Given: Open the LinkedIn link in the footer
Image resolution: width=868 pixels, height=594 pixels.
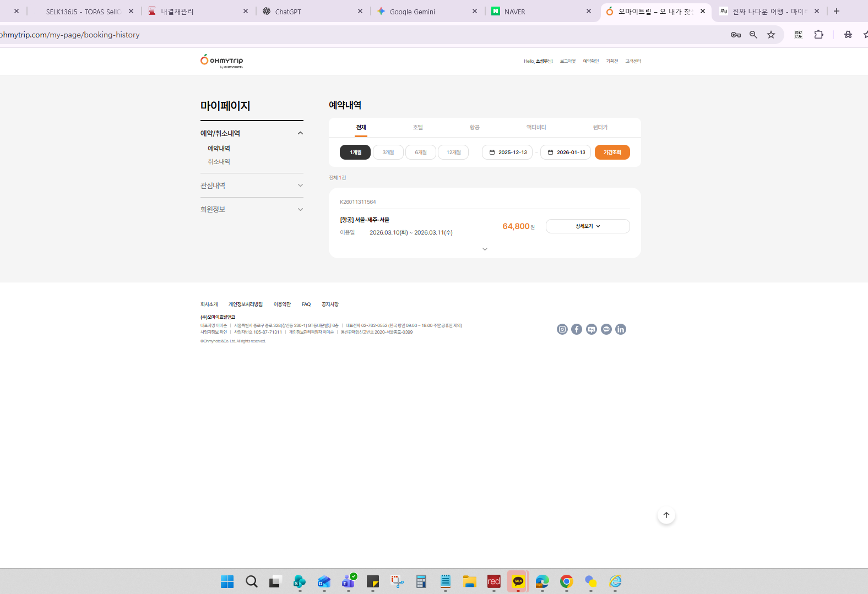Looking at the screenshot, I should tap(621, 329).
